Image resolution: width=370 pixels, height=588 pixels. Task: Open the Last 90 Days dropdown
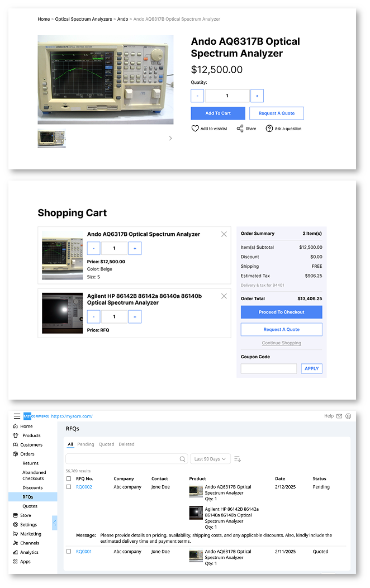(210, 459)
